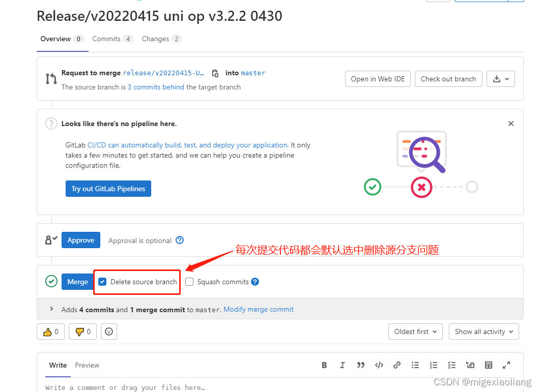Switch to the Changes tab
Image resolution: width=539 pixels, height=392 pixels.
[x=161, y=39]
